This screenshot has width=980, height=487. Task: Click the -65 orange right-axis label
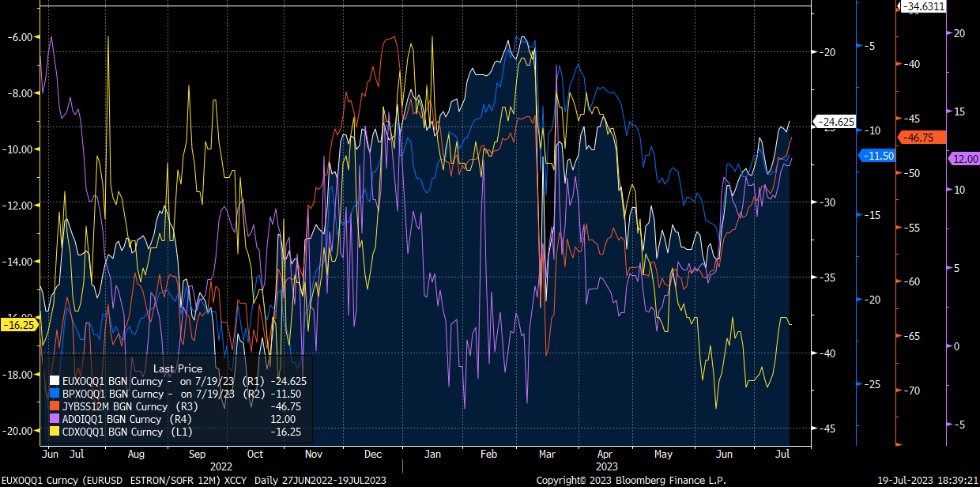coord(911,336)
